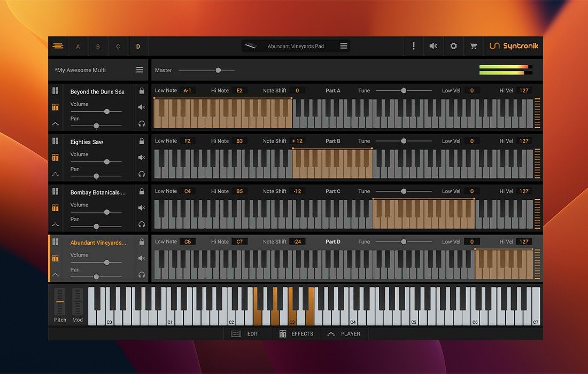Viewport: 588px width, 374px height.
Task: Switch to part tab B
Action: pyautogui.click(x=98, y=46)
